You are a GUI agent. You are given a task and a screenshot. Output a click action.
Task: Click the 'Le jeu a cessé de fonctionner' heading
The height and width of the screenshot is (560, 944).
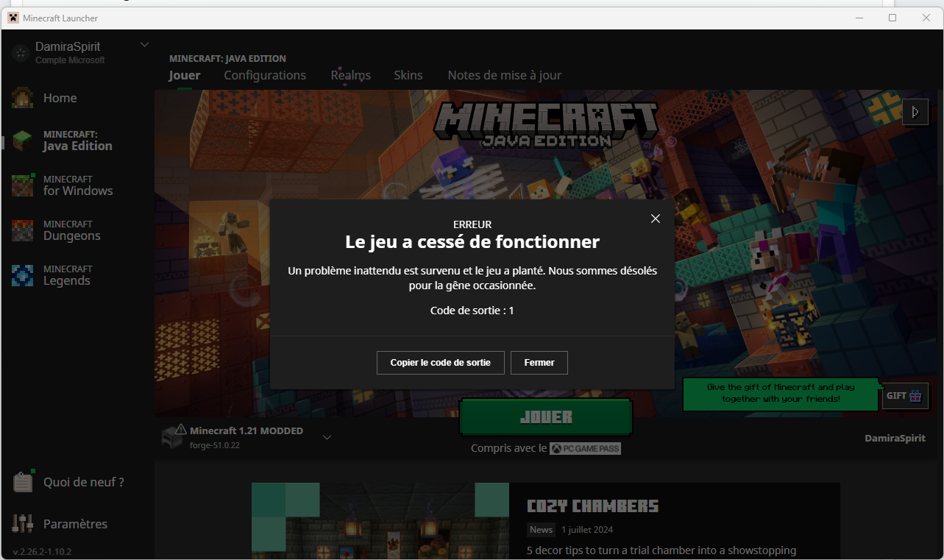472,242
